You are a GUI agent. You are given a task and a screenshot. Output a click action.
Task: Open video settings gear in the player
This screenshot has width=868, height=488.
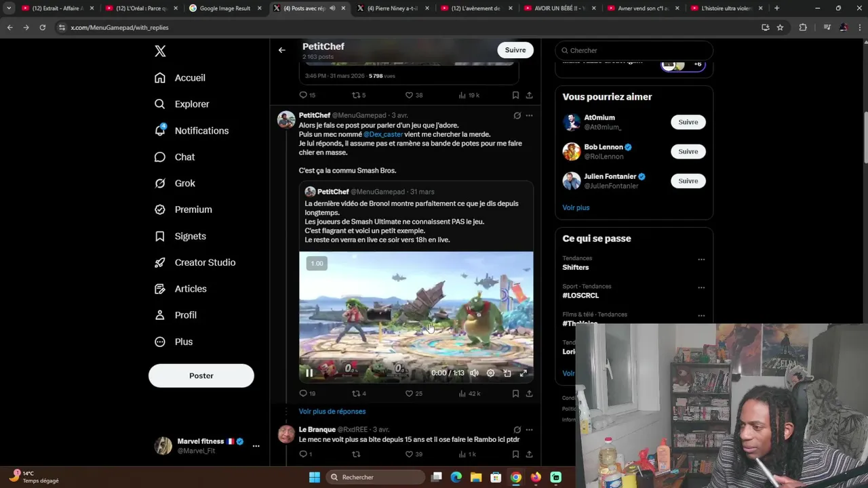point(490,373)
